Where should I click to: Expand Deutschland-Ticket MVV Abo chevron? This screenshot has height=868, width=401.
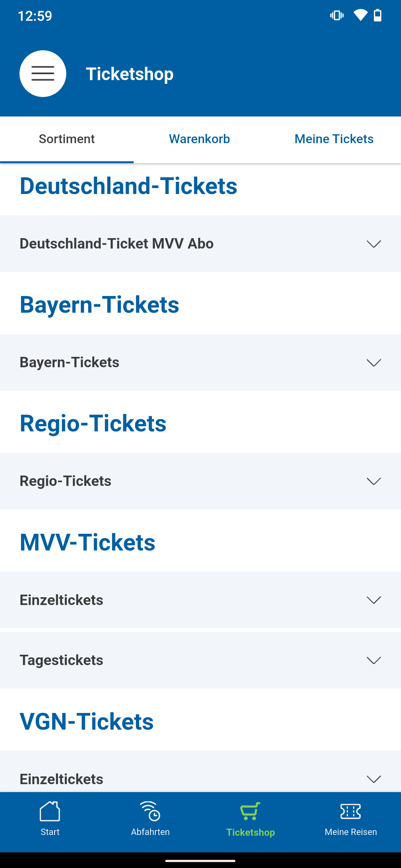pos(374,244)
